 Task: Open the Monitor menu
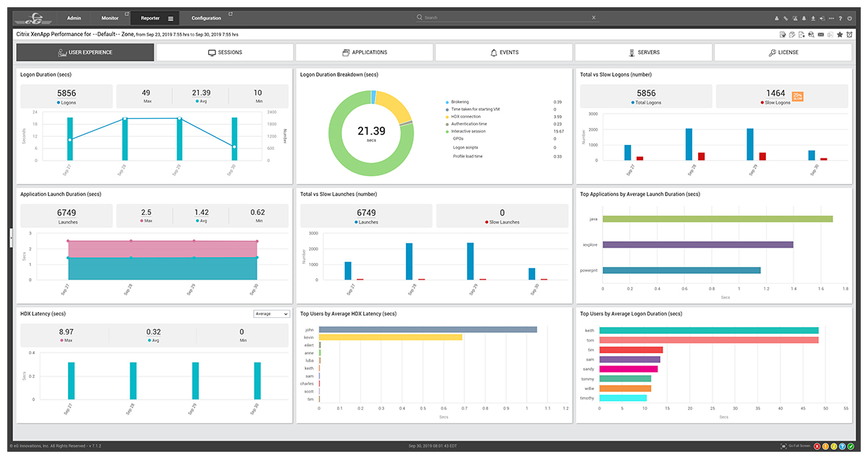(x=110, y=18)
